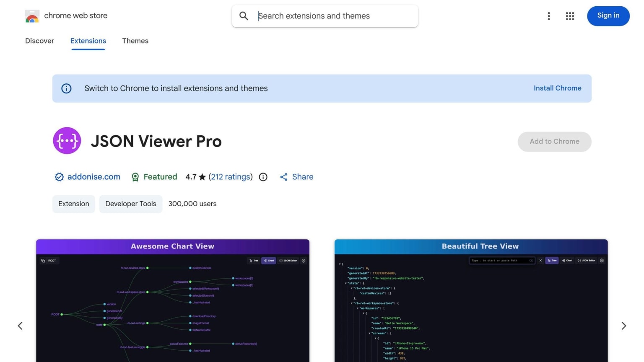
Task: Click the 4.7 star rating text
Action: tap(195, 177)
